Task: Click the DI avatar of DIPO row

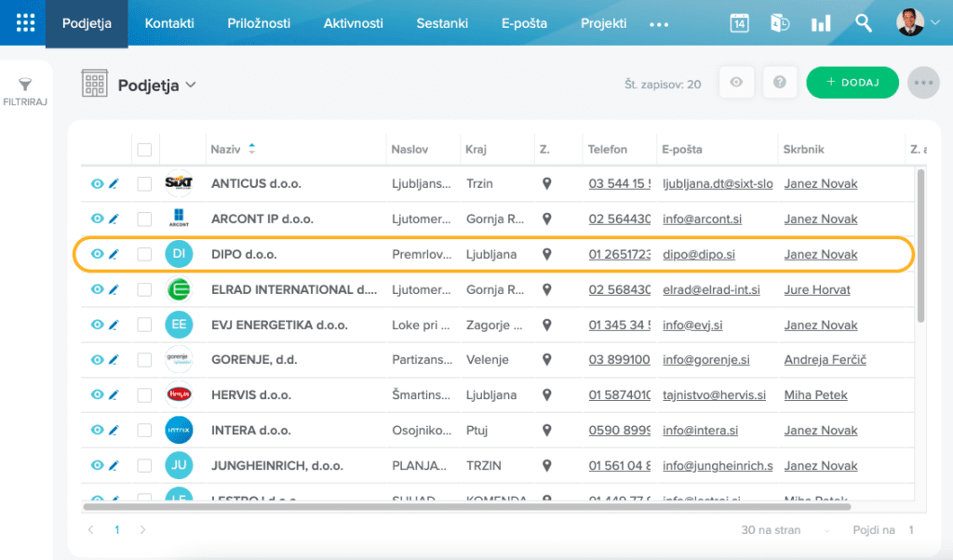Action: tap(179, 254)
